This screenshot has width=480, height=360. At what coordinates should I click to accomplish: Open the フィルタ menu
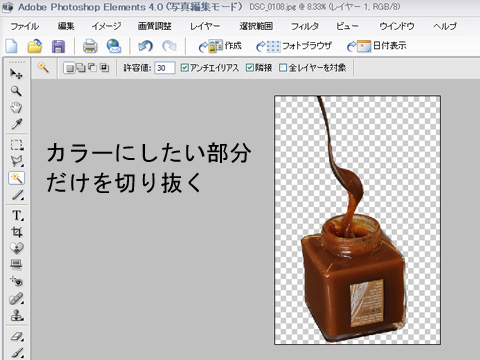pyautogui.click(x=305, y=26)
